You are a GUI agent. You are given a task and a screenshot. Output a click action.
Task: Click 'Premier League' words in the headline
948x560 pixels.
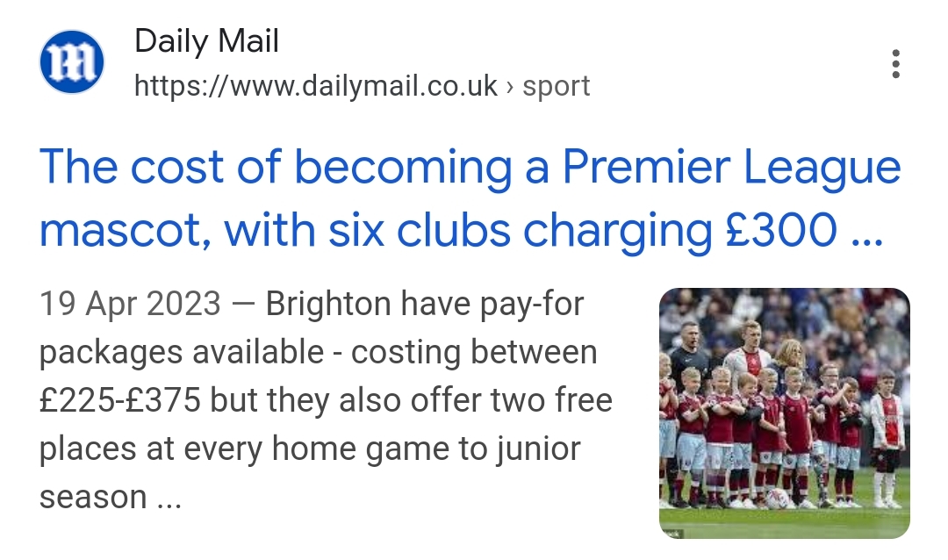click(731, 168)
